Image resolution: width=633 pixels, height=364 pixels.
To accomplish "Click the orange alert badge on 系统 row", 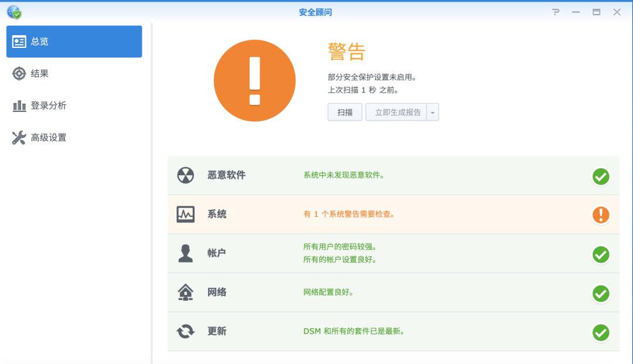I will (600, 215).
